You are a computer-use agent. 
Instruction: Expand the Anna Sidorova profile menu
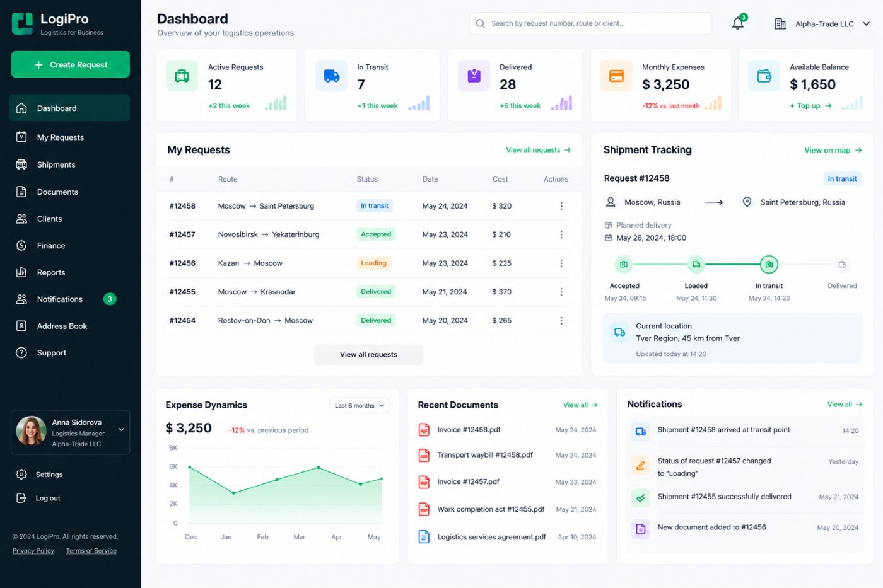121,430
